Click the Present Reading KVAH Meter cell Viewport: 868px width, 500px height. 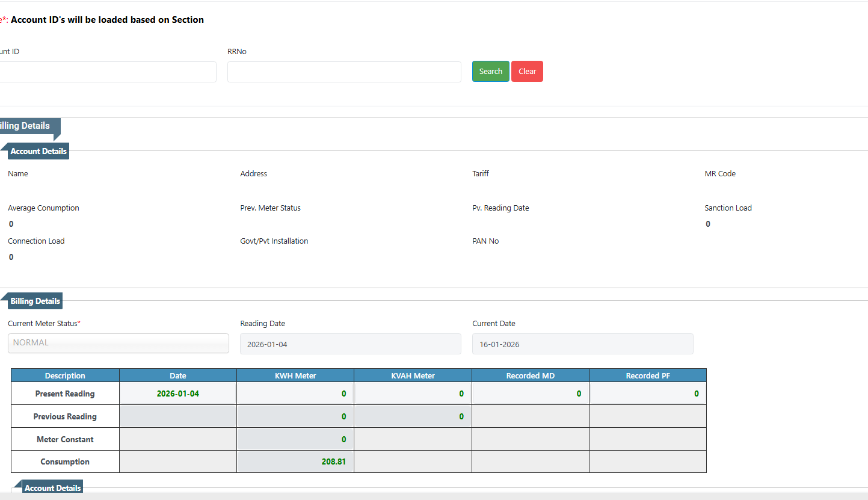pos(413,394)
